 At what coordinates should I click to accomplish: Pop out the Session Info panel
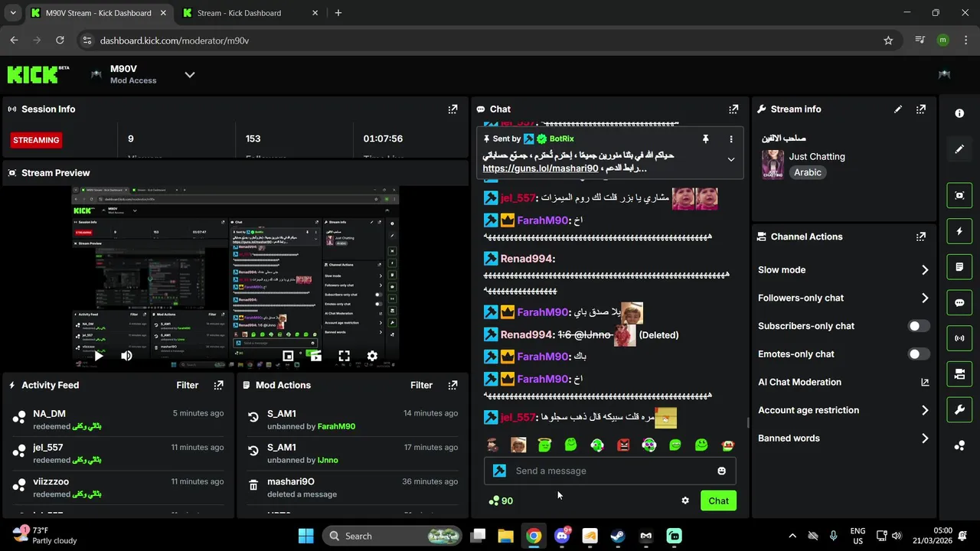point(452,109)
